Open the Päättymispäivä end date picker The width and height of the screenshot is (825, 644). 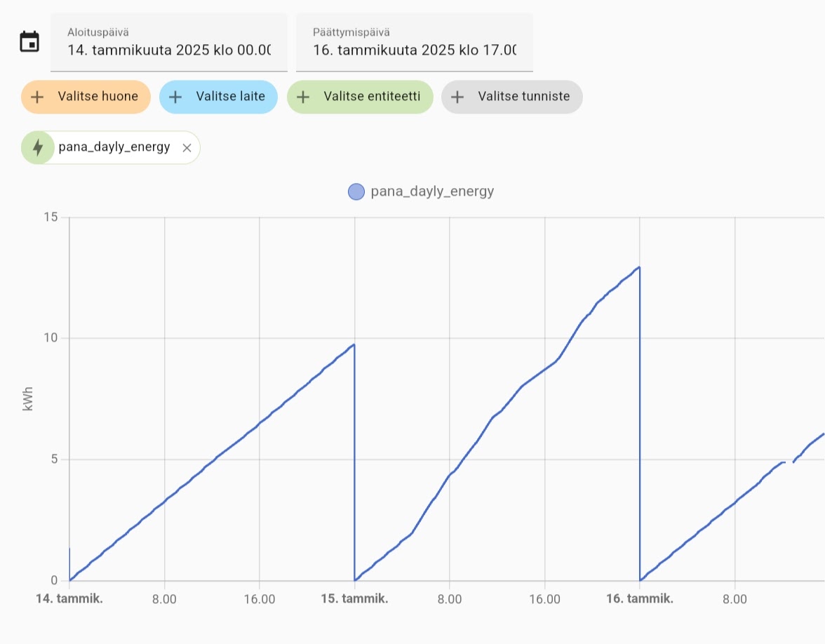pyautogui.click(x=414, y=43)
